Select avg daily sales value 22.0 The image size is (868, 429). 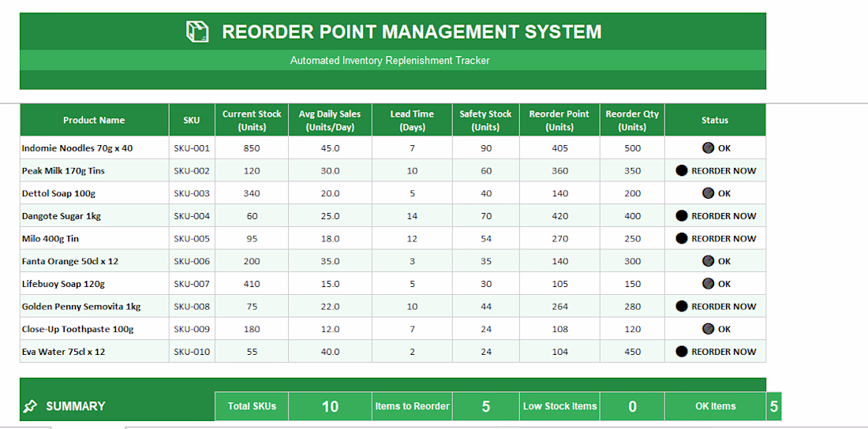[330, 306]
